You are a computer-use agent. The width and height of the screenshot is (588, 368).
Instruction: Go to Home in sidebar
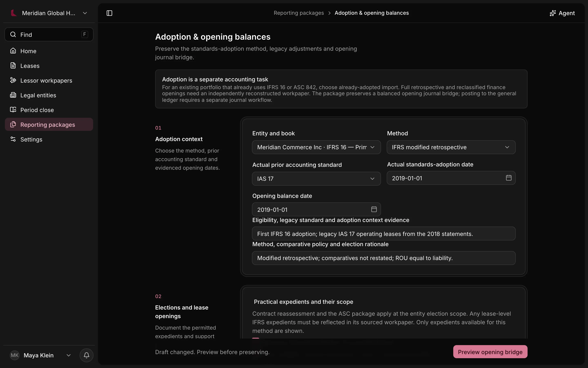[49, 51]
